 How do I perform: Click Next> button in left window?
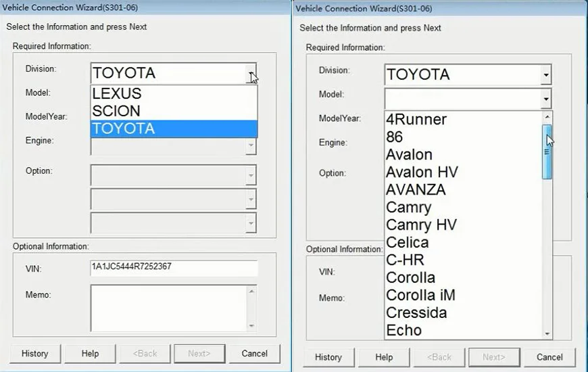click(x=199, y=354)
